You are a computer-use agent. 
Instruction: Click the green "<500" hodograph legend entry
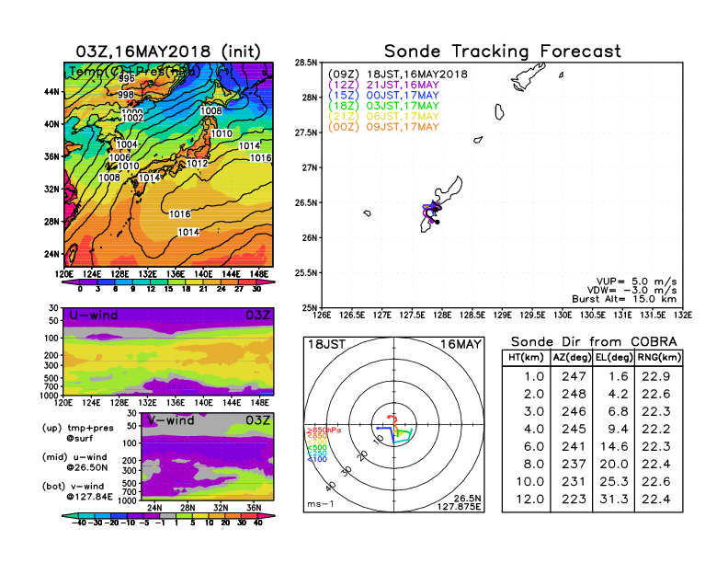coord(316,448)
